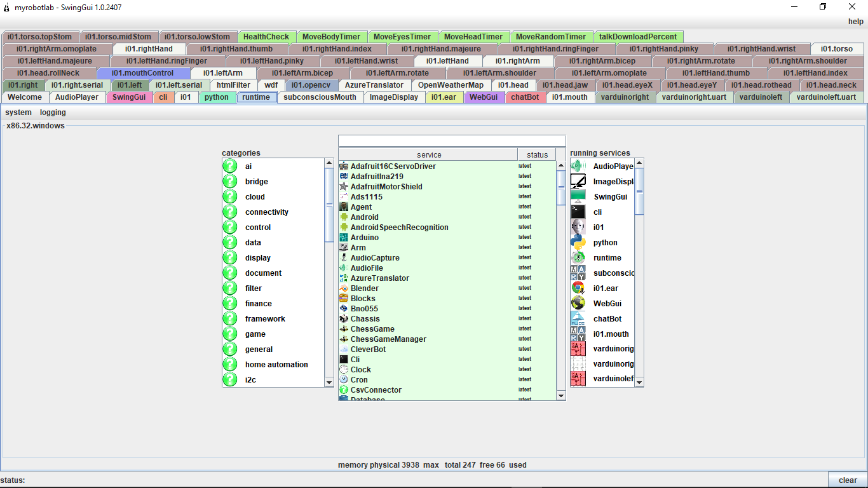
Task: Click the runtime running service icon
Action: point(578,258)
